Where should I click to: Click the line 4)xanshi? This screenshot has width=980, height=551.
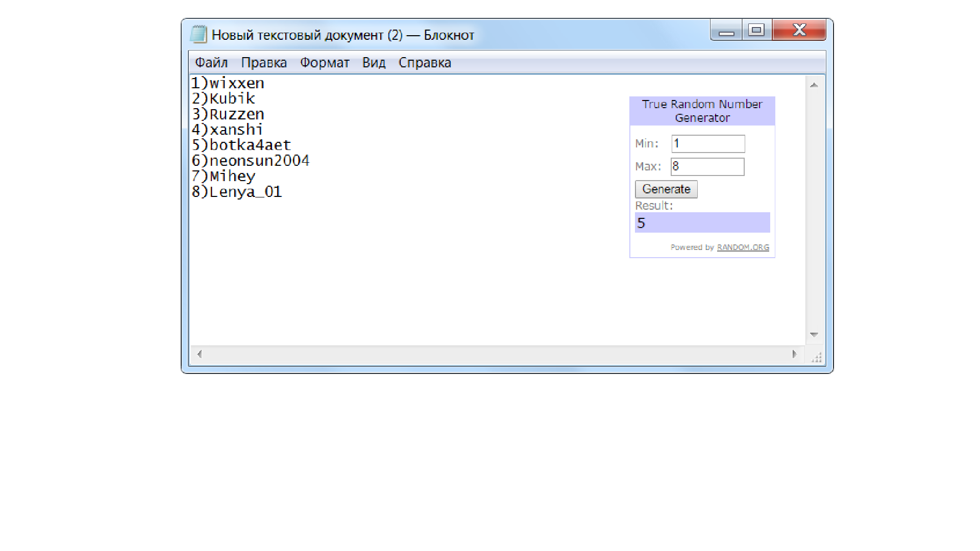(227, 130)
